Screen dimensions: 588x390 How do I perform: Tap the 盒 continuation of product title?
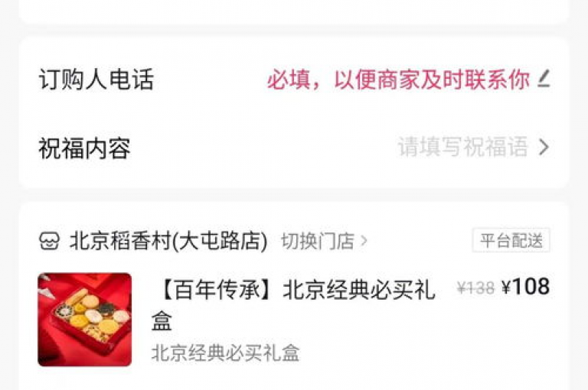pos(162,321)
